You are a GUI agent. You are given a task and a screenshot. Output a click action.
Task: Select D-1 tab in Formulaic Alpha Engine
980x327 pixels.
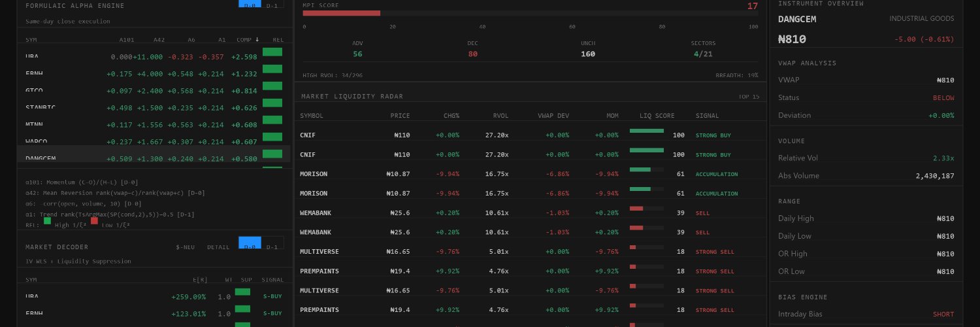(x=272, y=5)
